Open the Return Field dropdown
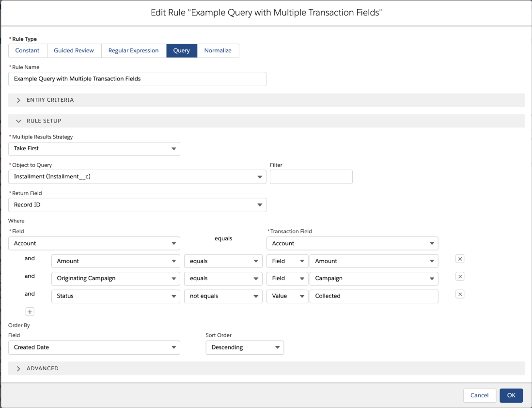Viewport: 532px width, 408px height. tap(260, 204)
